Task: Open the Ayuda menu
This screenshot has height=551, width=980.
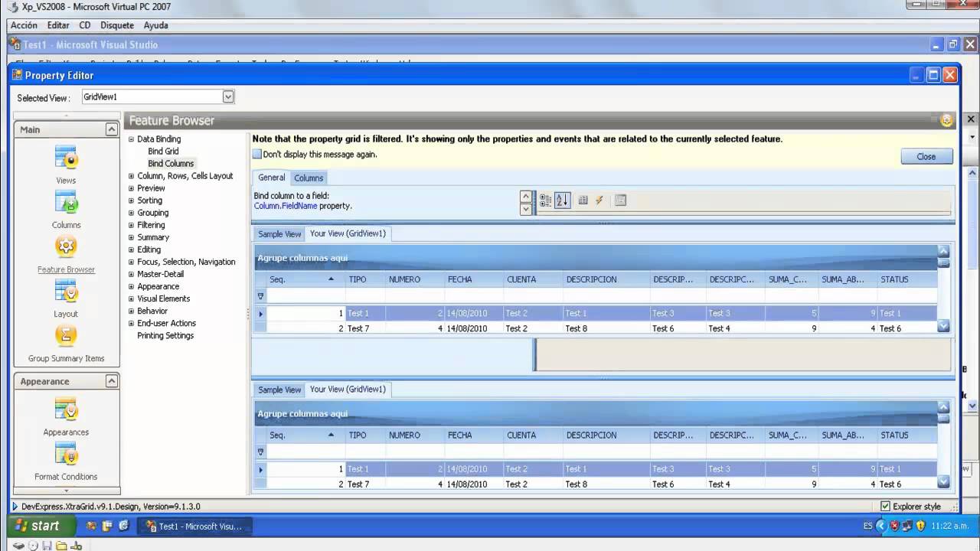Action: click(155, 25)
